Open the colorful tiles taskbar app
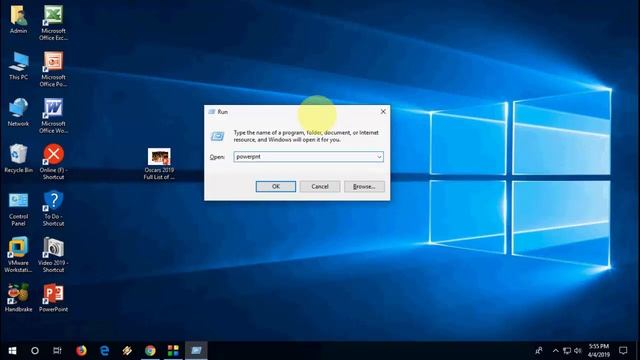This screenshot has height=360, width=640. (173, 351)
